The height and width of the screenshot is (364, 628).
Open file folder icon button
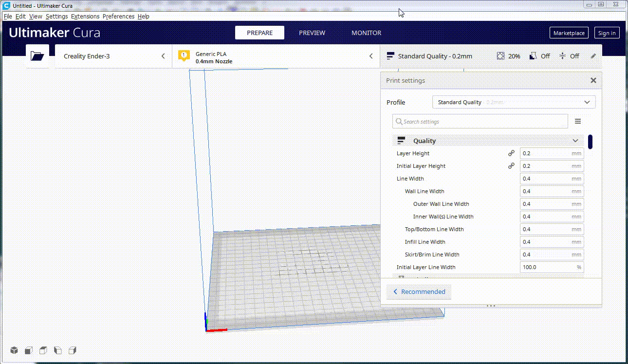pos(37,56)
